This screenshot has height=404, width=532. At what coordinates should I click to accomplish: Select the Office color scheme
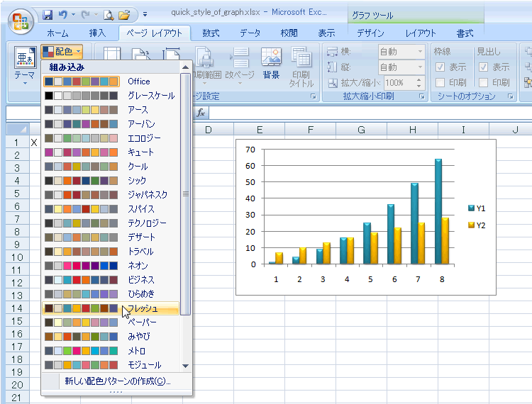click(x=111, y=82)
